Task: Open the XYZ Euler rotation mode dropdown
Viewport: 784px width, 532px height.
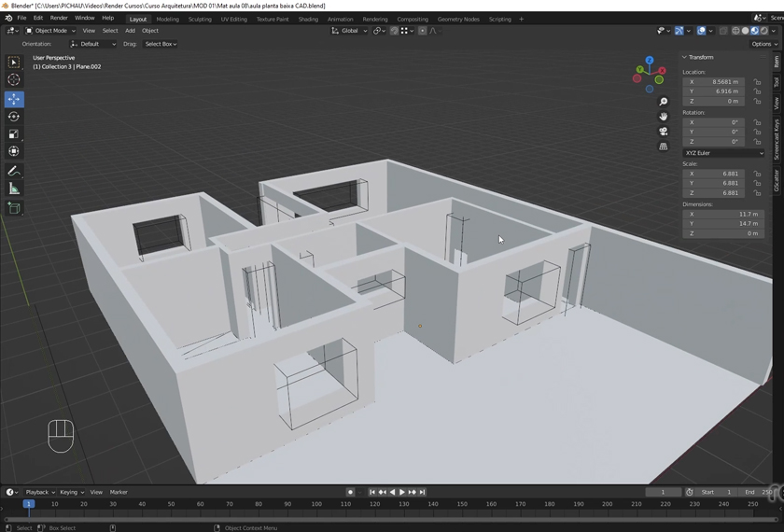Action: coord(723,153)
